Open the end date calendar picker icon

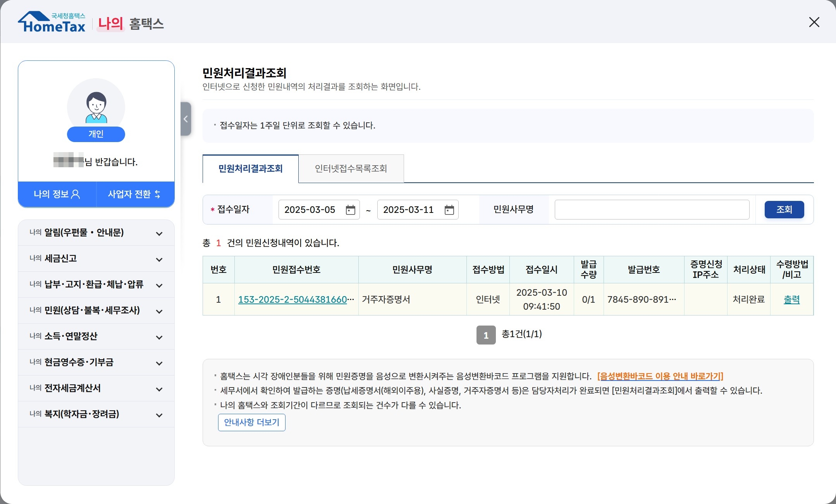pos(449,210)
